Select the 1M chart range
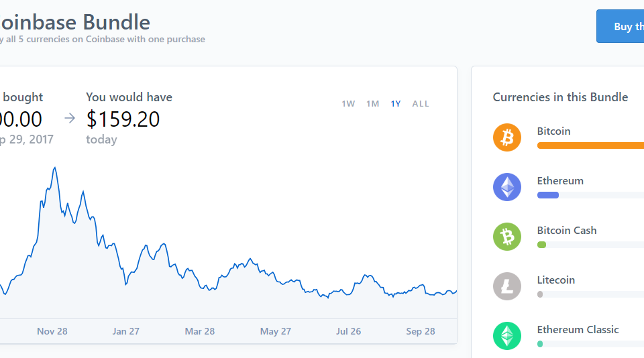This screenshot has width=644, height=358. [372, 104]
